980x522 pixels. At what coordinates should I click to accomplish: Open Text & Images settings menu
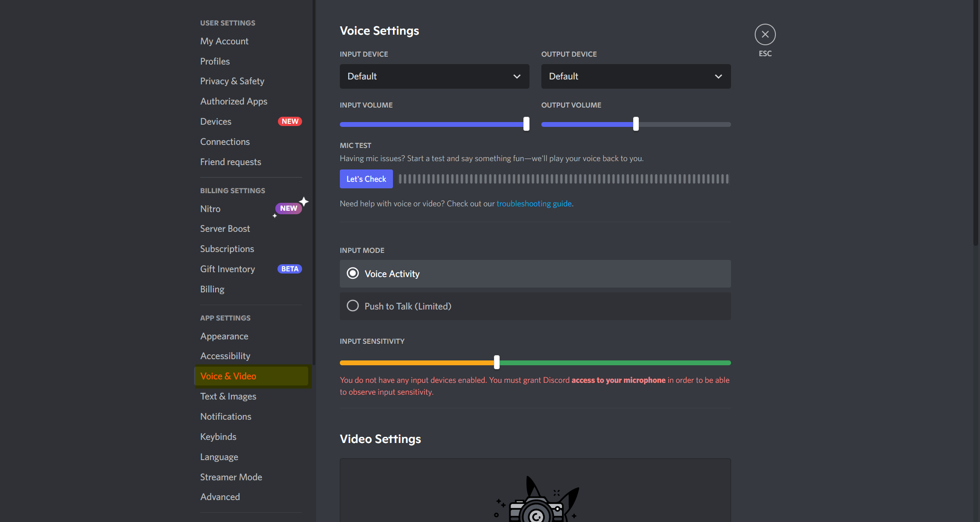click(229, 396)
